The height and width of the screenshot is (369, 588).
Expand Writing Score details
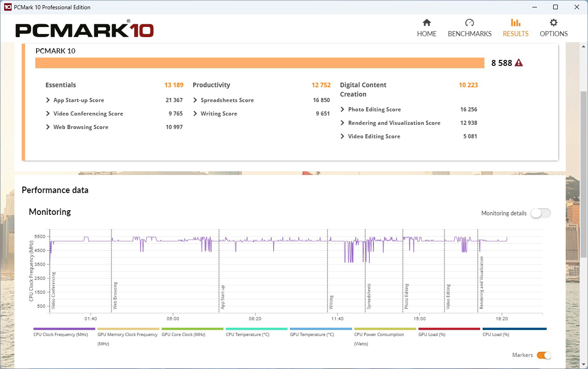tap(196, 114)
